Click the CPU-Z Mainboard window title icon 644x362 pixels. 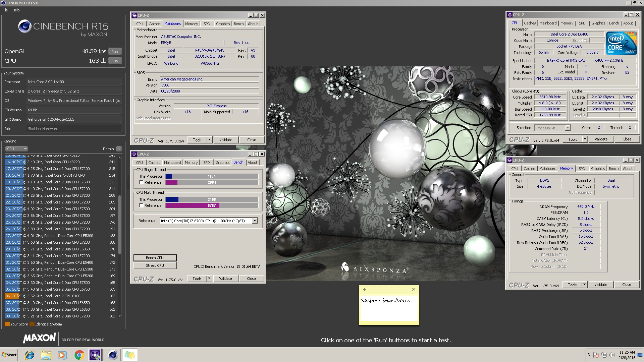coord(135,15)
